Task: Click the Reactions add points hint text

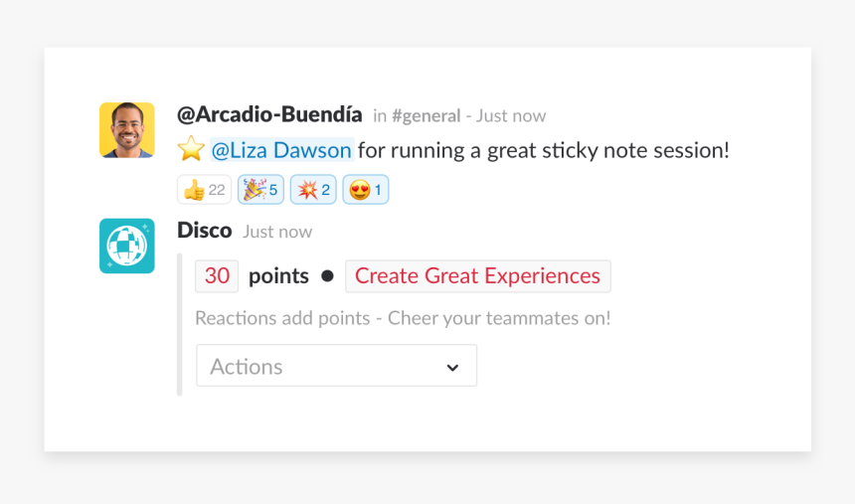Action: click(403, 318)
